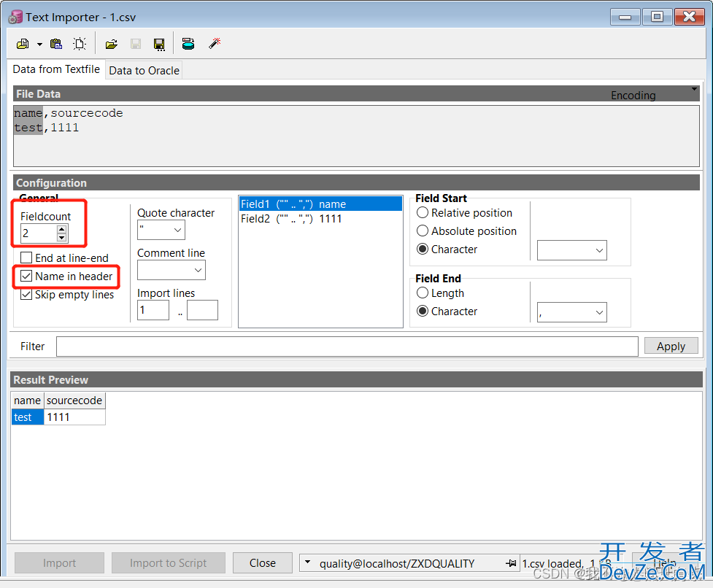Click the Import button
This screenshot has height=588, width=713.
tap(60, 563)
